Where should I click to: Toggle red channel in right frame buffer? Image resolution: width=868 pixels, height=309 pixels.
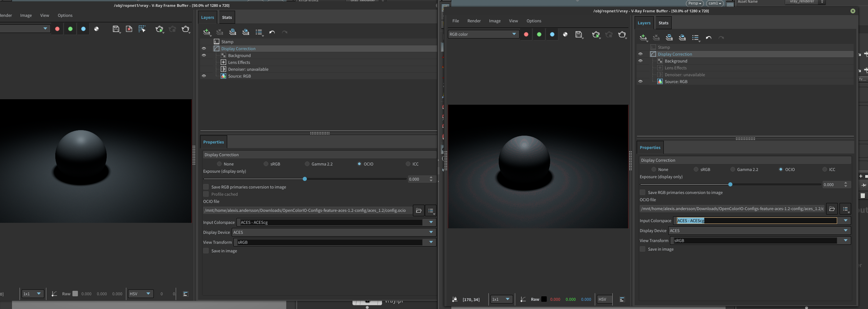point(526,34)
